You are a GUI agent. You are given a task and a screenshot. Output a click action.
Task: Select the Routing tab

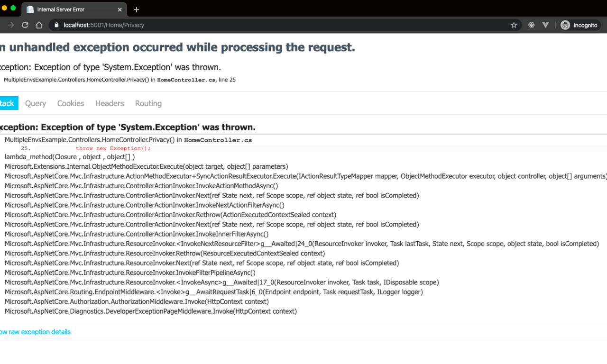148,103
